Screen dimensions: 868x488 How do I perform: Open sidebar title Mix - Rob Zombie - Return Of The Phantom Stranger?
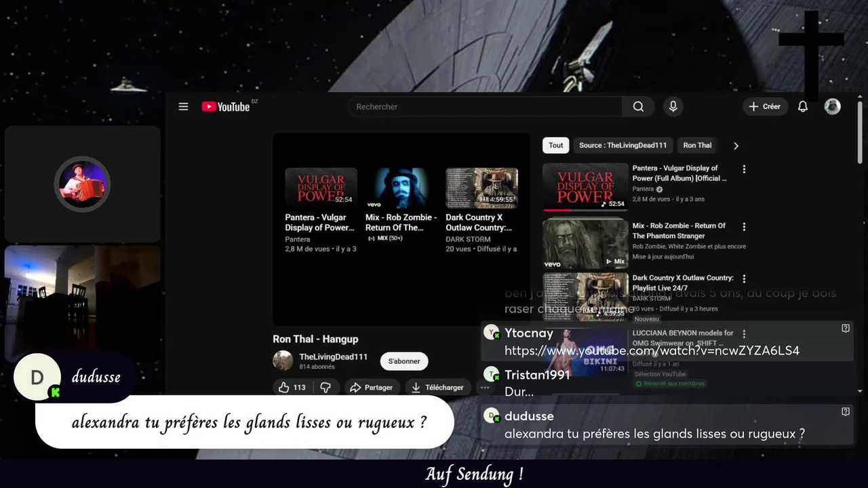[679, 230]
